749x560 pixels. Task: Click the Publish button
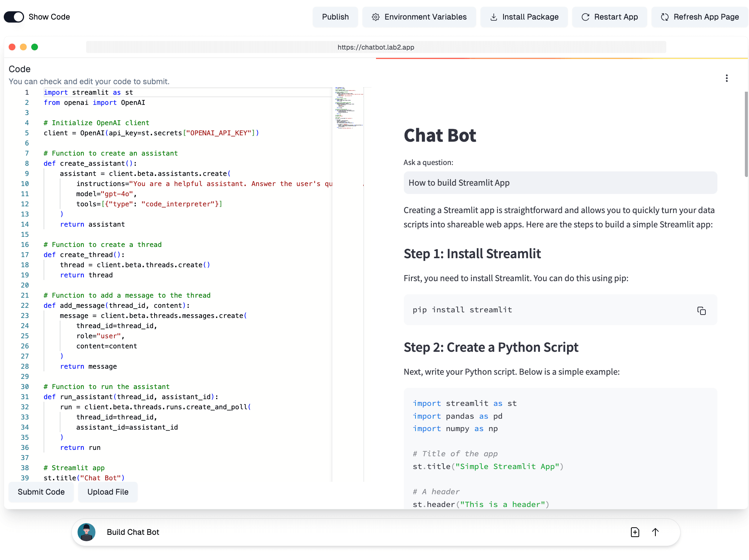tap(335, 17)
